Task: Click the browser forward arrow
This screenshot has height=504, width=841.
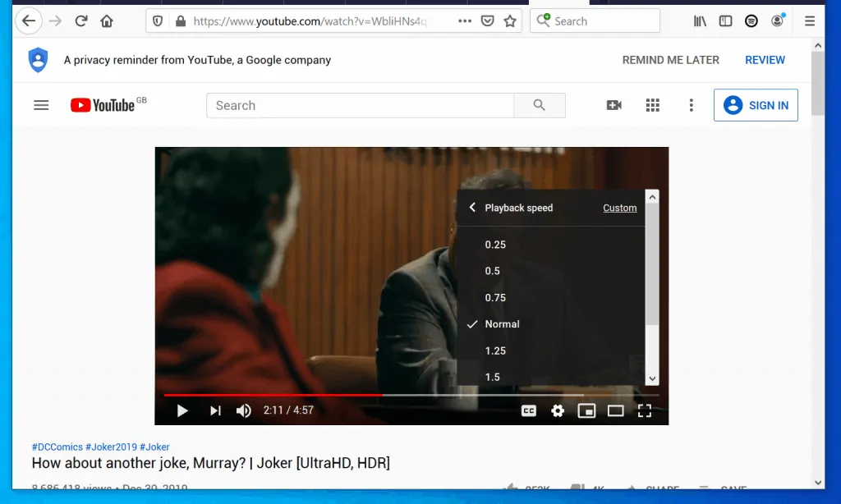Action: coord(55,21)
